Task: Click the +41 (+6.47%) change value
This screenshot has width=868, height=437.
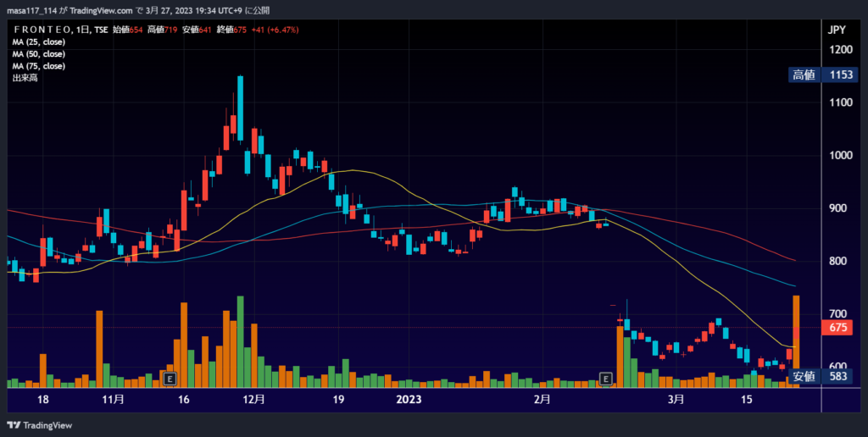Action: coord(275,30)
